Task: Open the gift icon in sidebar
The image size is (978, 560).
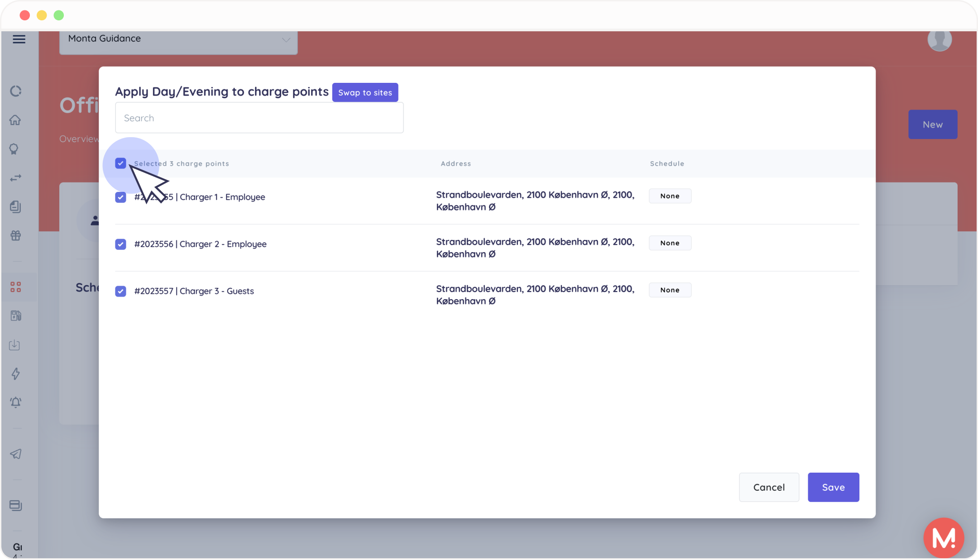Action: [x=15, y=235]
